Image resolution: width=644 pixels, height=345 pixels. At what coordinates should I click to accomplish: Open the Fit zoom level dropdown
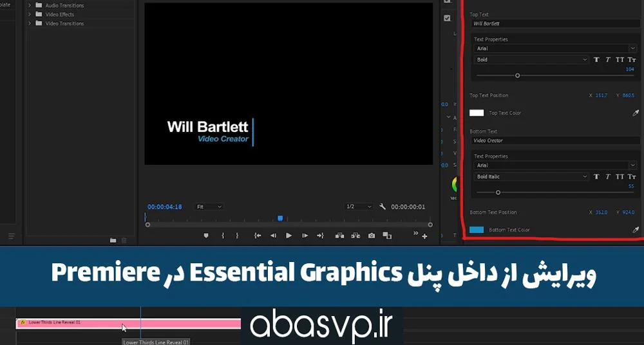[209, 207]
